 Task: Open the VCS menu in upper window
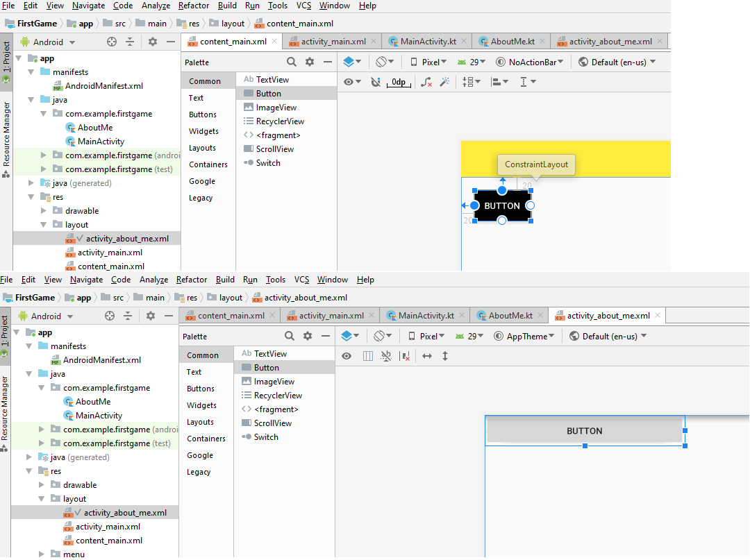(x=303, y=6)
